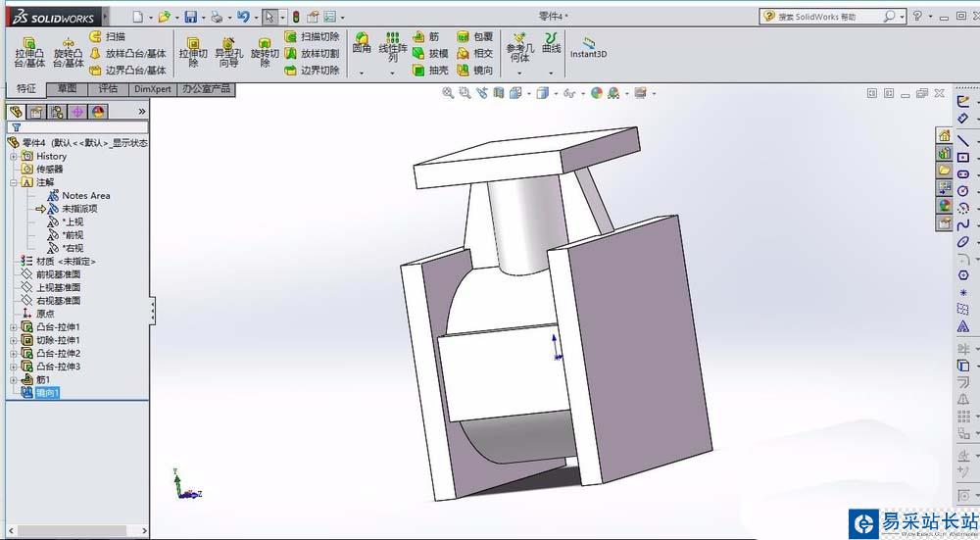Open the Design Library task pane tab

944,153
